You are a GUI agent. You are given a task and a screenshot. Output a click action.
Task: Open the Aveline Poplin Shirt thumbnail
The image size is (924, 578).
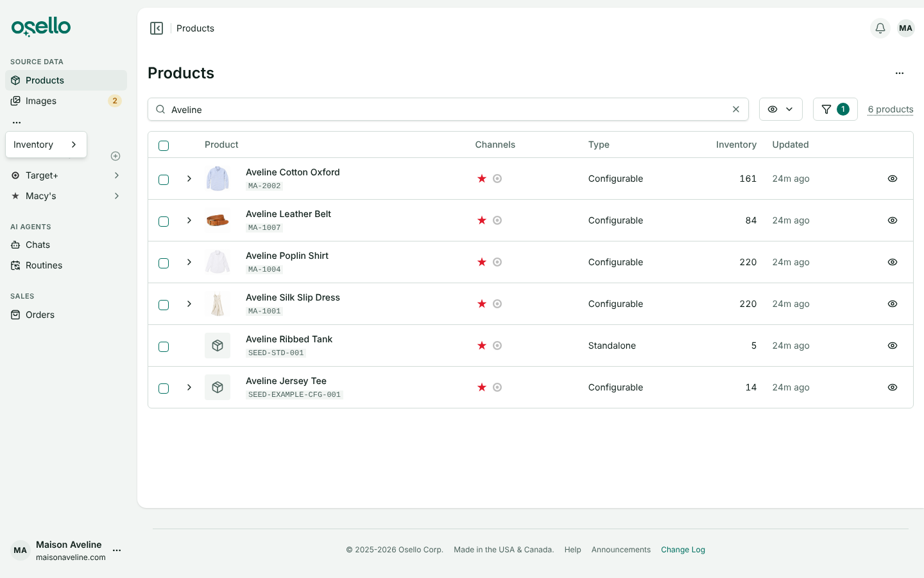click(x=218, y=262)
